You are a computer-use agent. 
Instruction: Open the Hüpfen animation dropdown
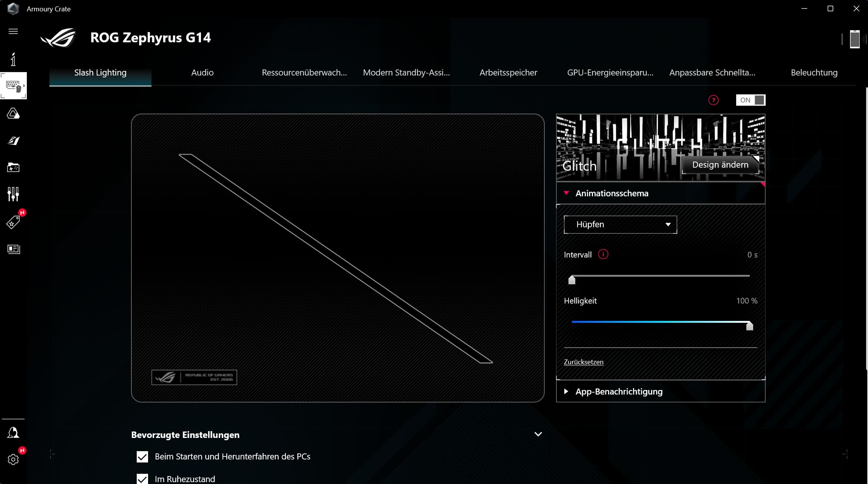620,225
